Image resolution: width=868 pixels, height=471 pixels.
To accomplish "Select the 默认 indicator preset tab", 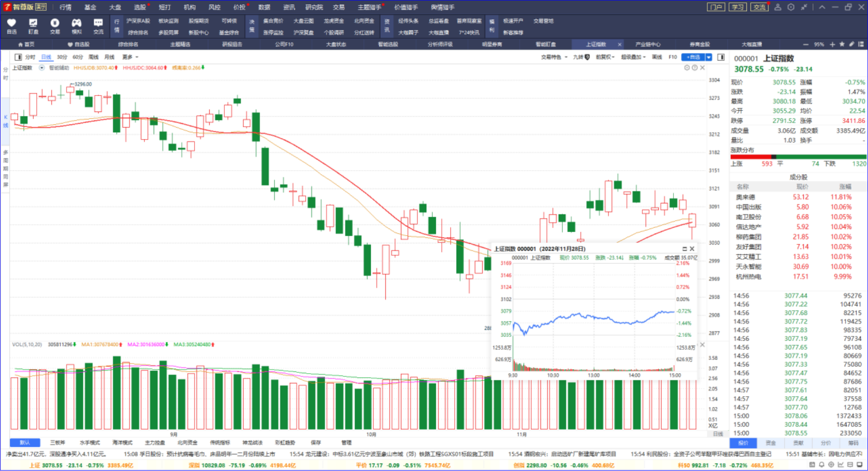I will 25,443.
